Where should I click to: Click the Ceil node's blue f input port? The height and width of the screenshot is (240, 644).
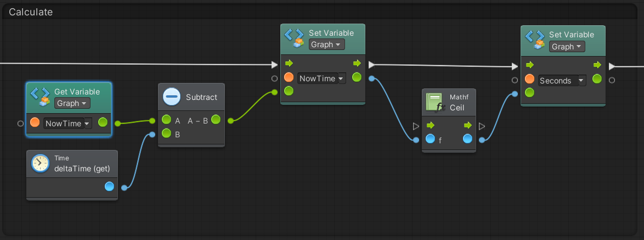tap(431, 139)
